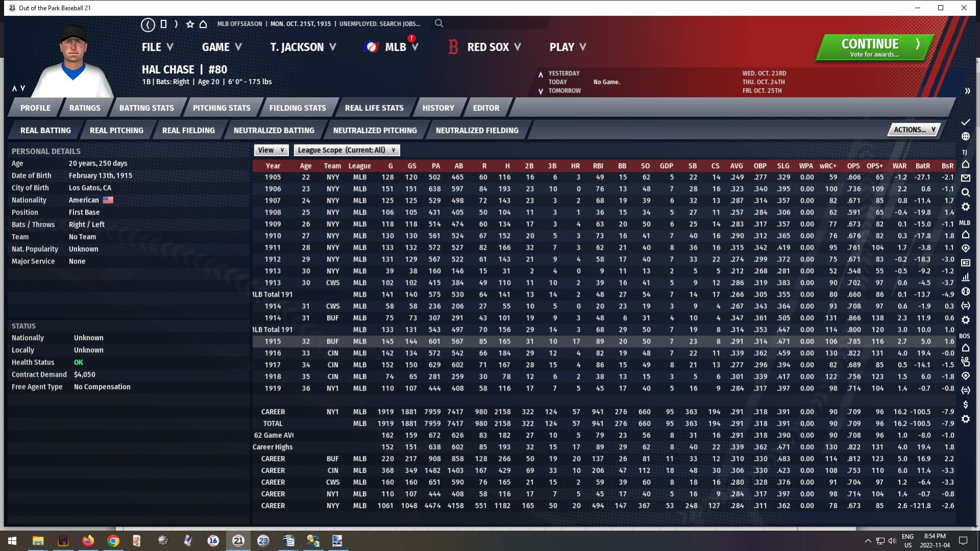Switch to the RATINGS tab
Screen dimensions: 980x551
pos(85,108)
